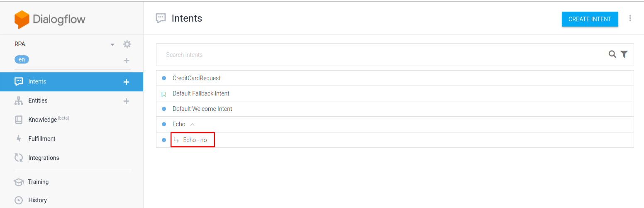Go to the Fulfillment section
This screenshot has height=208, width=644.
point(41,139)
